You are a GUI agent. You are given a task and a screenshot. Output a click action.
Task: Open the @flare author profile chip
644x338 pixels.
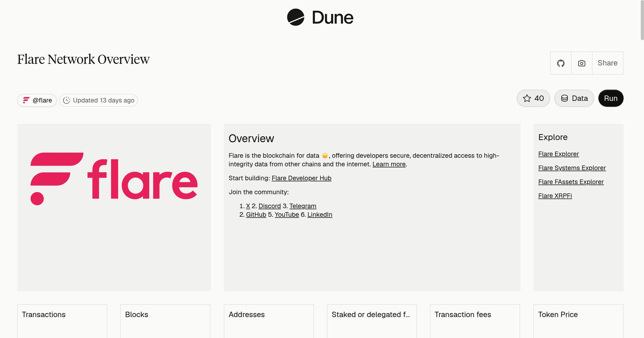tap(37, 100)
